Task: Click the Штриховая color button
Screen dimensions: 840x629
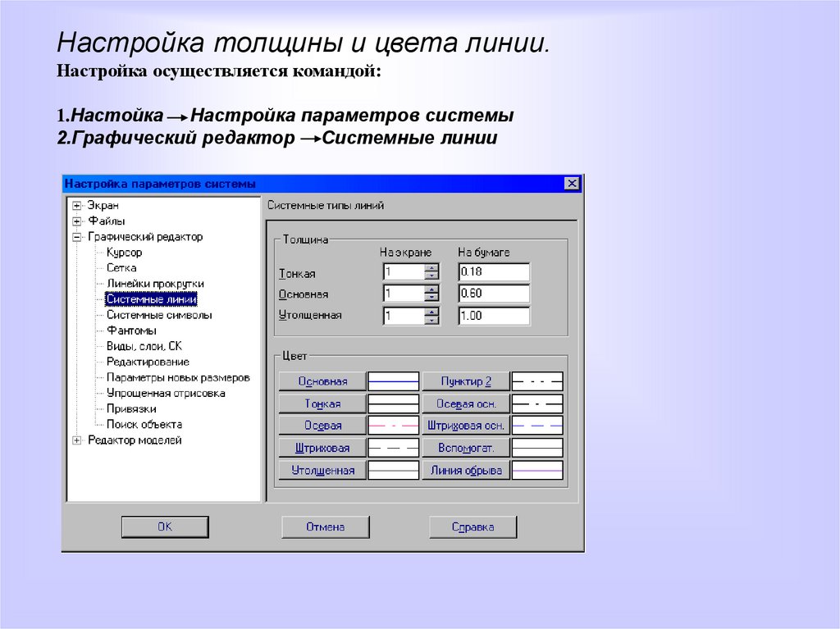Action: pyautogui.click(x=322, y=448)
